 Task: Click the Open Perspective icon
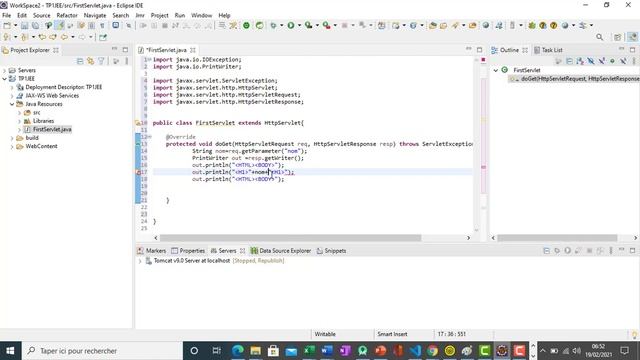tap(618, 37)
